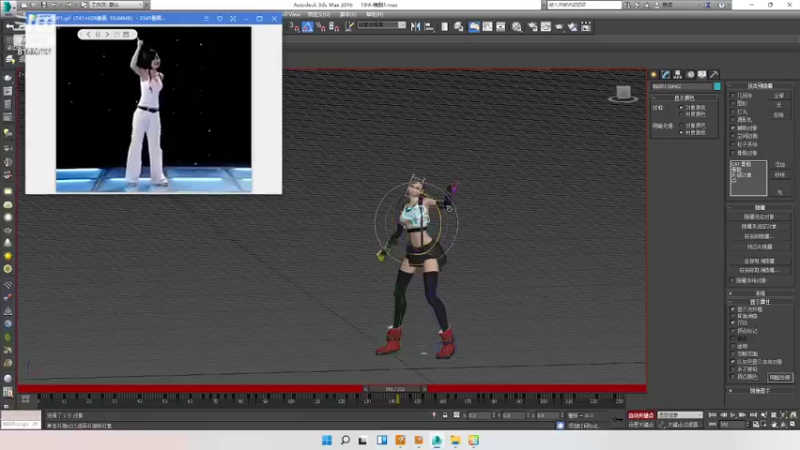The width and height of the screenshot is (800, 450).
Task: Check the 摄影机 hide-by-category checkbox
Action: pos(733,119)
